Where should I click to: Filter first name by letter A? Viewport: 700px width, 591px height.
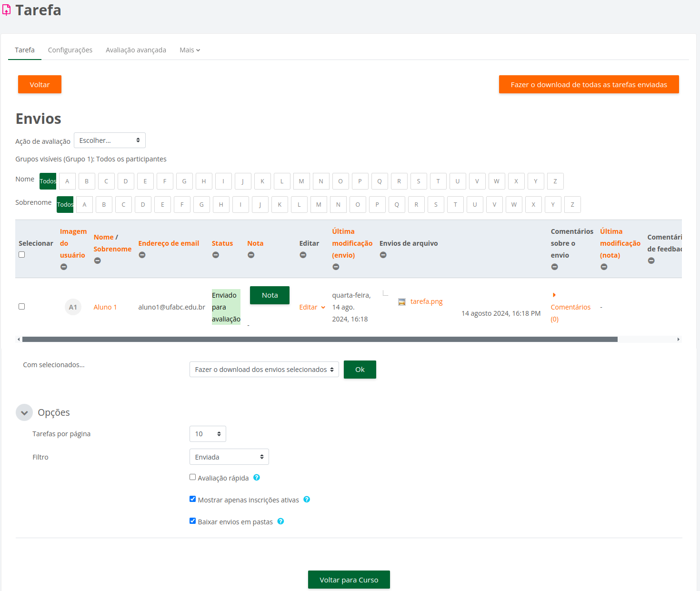pos(67,181)
